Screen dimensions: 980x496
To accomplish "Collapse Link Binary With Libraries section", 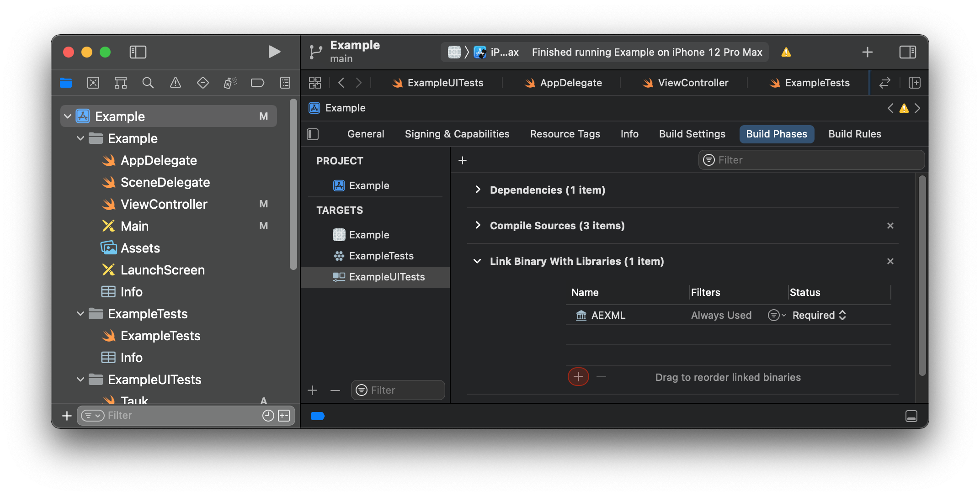I will coord(478,261).
